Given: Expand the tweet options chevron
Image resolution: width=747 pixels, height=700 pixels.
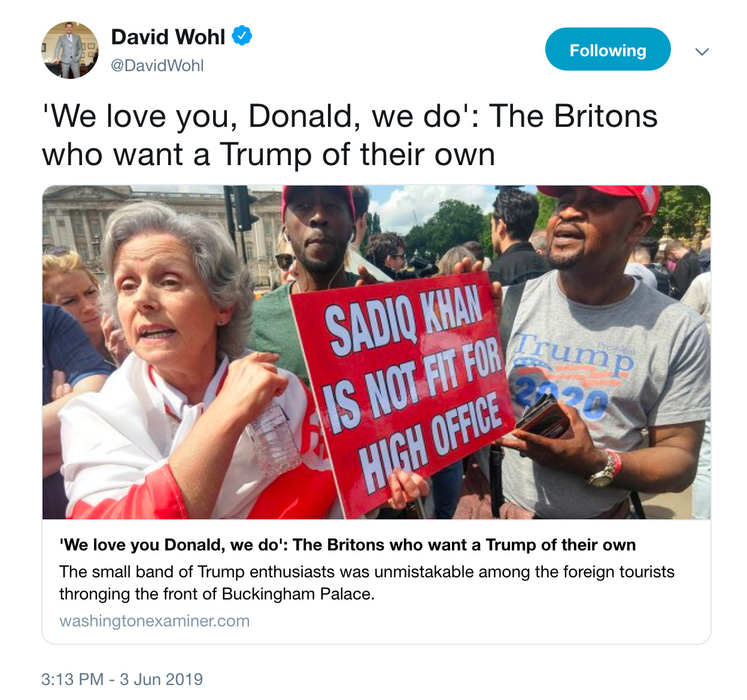Looking at the screenshot, I should click(702, 51).
